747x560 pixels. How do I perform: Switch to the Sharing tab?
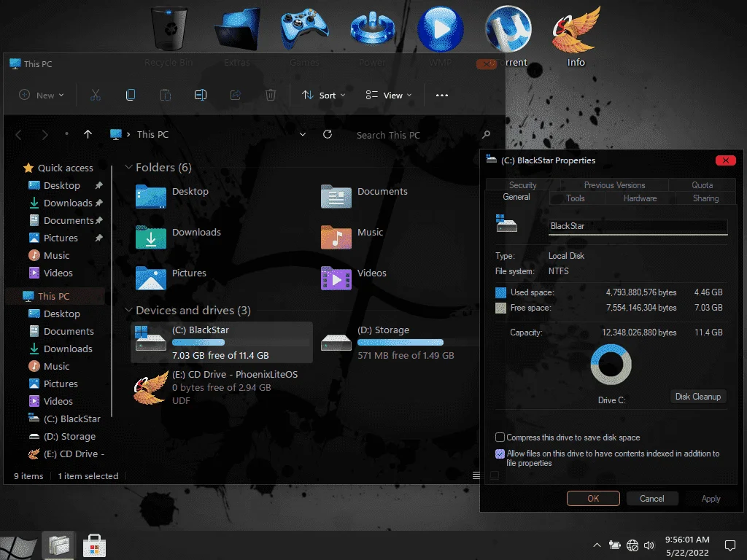coord(705,198)
